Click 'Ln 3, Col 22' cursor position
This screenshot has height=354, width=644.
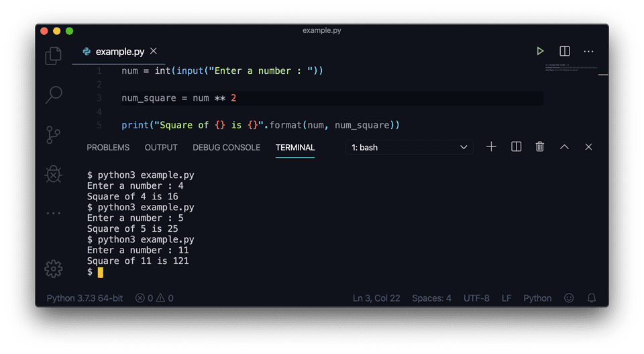[376, 298]
